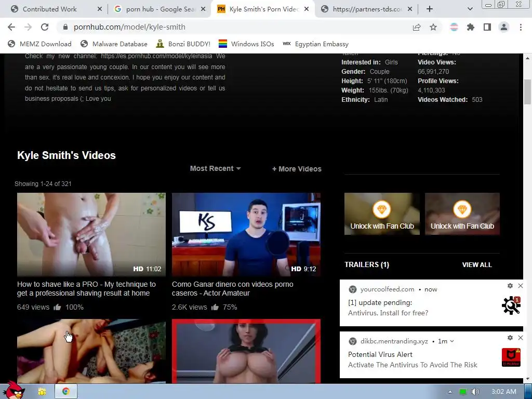Image resolution: width=532 pixels, height=399 pixels.
Task: Switch to the Google Search tab
Action: tap(155, 9)
